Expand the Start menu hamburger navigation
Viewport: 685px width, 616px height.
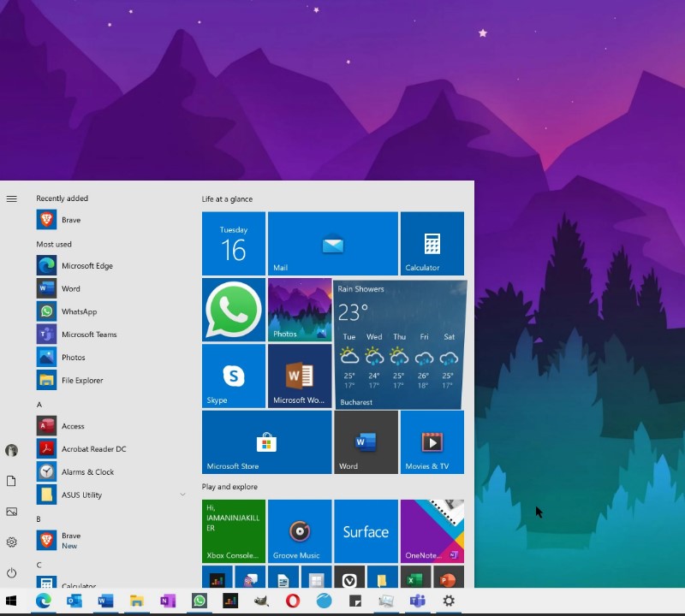[11, 198]
